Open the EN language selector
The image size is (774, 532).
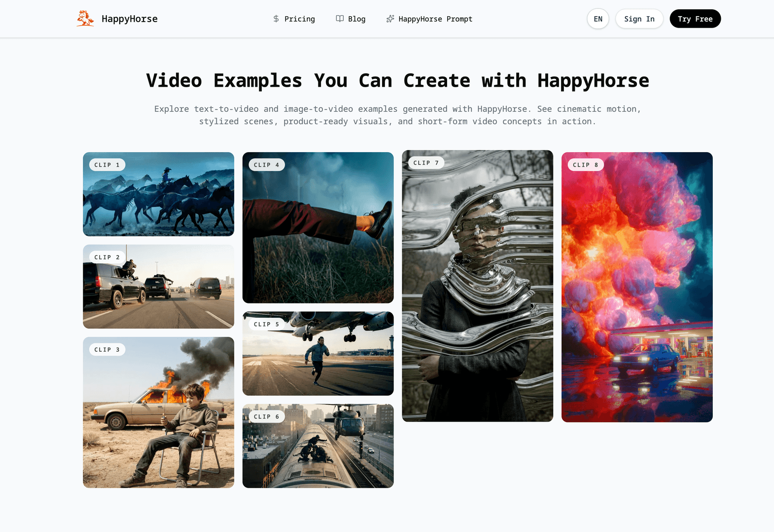coord(598,19)
